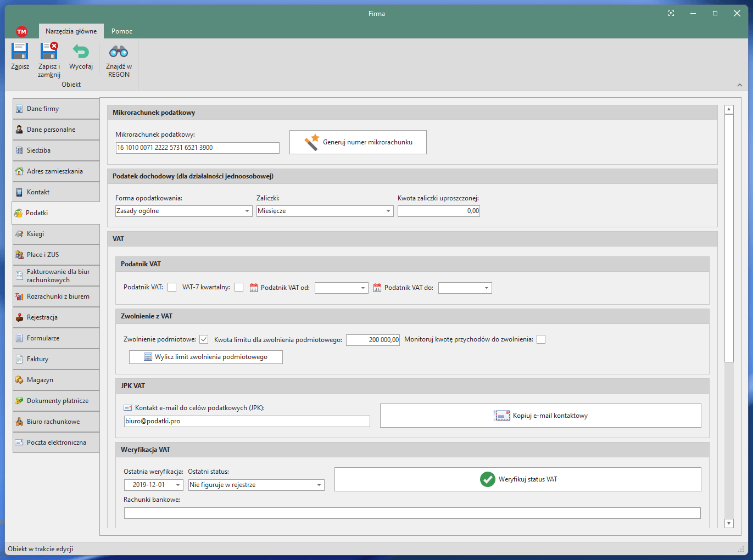Image resolution: width=753 pixels, height=560 pixels.
Task: Click the Zapisz save icon
Action: point(20,52)
